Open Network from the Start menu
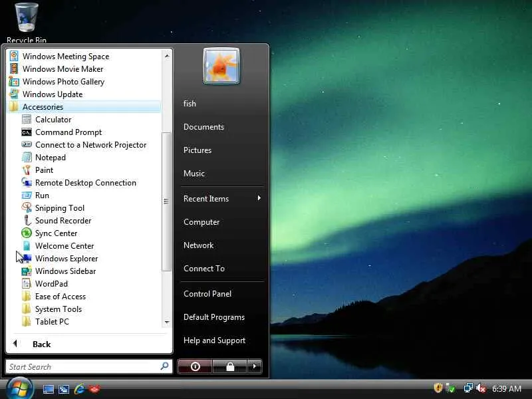 (x=198, y=245)
